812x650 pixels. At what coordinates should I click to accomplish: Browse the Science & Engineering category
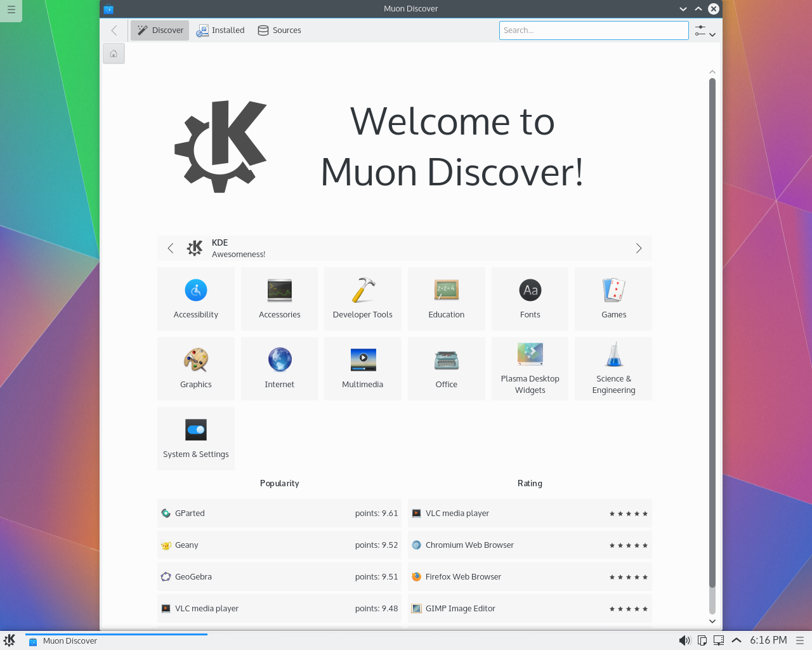[x=613, y=369]
